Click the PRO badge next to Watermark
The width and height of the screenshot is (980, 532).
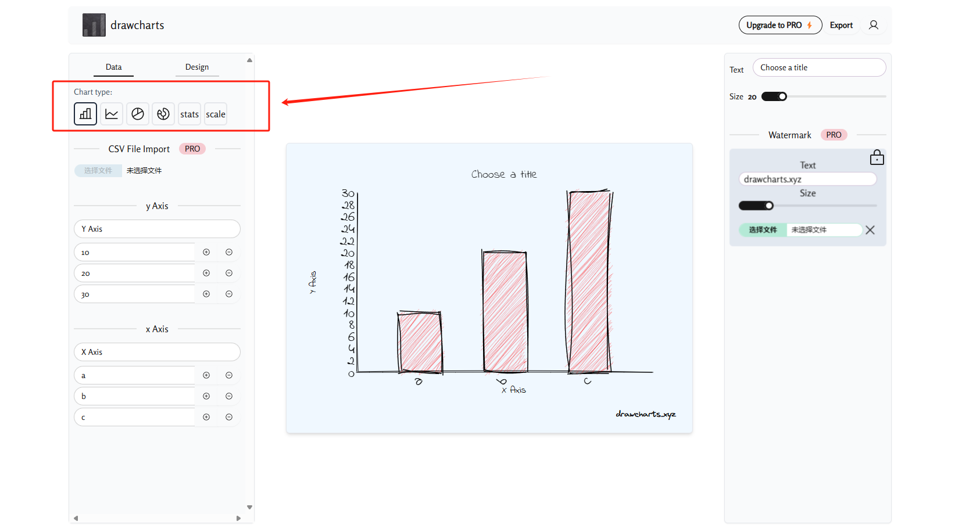834,135
